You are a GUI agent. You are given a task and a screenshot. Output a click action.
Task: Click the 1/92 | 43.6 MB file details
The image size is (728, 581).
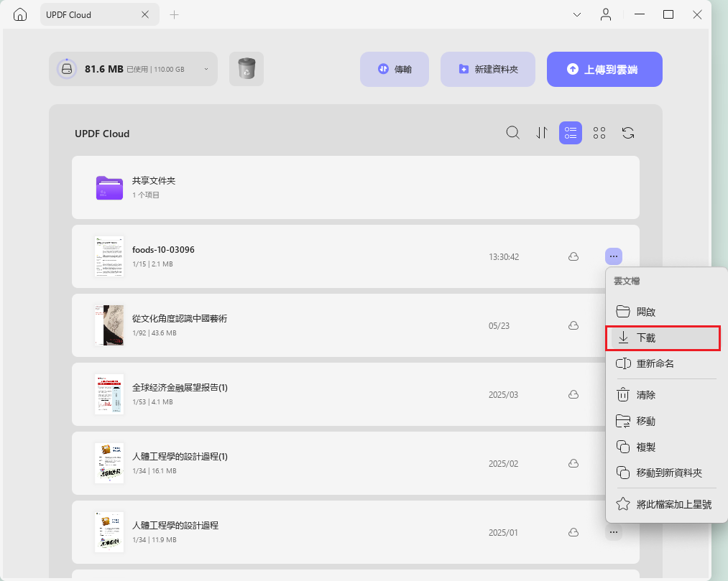click(x=154, y=333)
